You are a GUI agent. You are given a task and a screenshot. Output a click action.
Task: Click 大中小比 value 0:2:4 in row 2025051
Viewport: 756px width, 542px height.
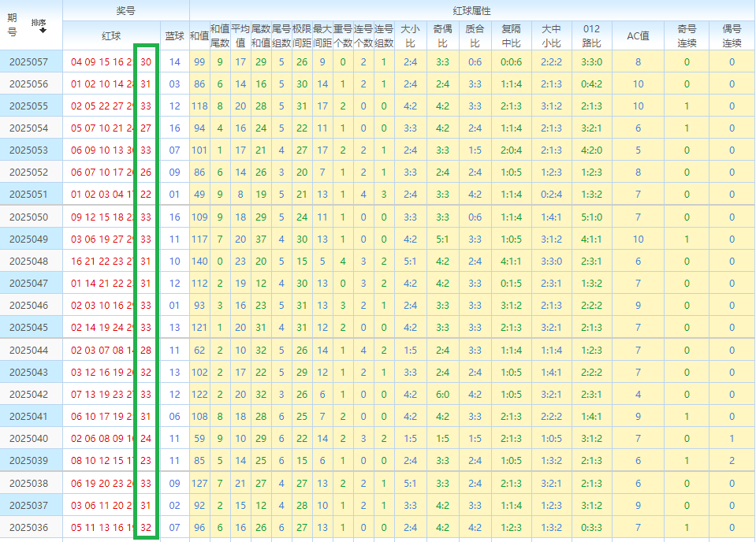pyautogui.click(x=551, y=194)
